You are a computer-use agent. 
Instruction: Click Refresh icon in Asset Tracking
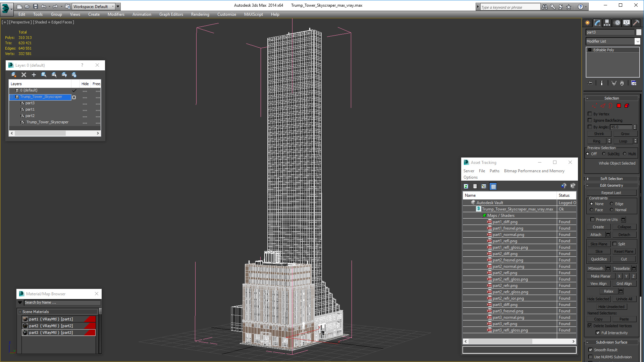pyautogui.click(x=466, y=186)
